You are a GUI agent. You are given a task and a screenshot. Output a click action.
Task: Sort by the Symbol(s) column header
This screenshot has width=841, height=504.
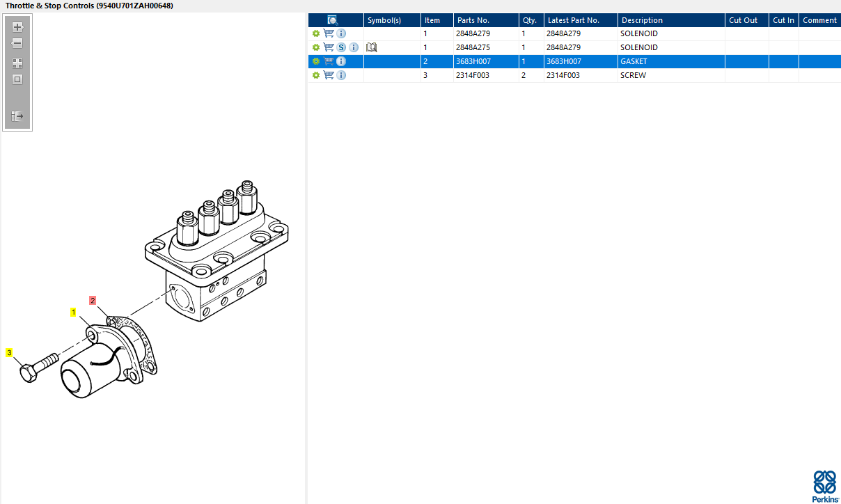392,20
